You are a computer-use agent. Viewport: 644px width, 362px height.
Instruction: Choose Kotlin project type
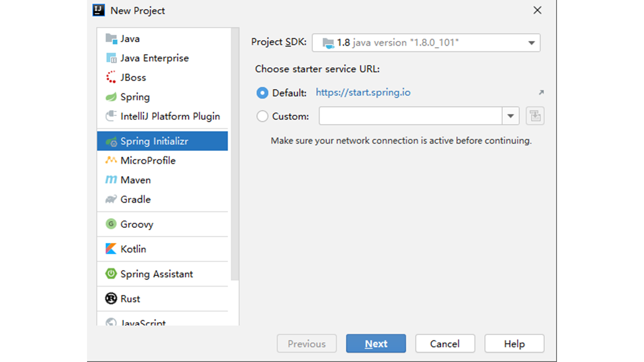click(x=163, y=249)
